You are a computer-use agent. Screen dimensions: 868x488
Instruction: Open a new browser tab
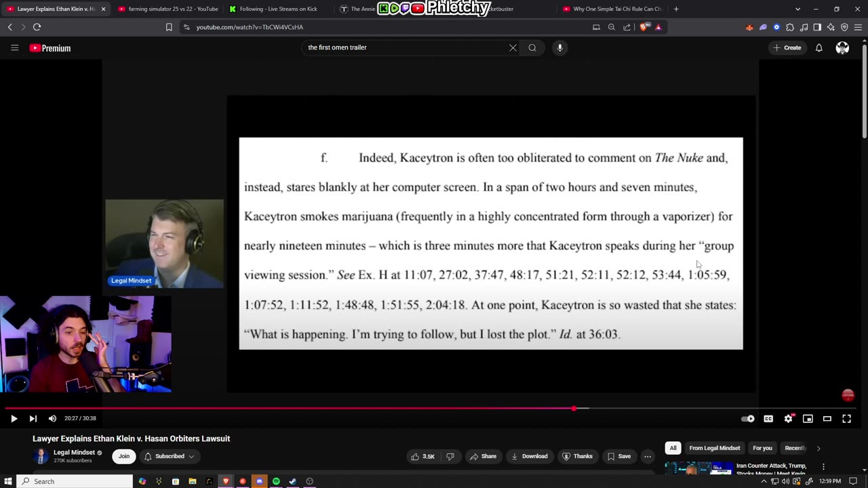click(x=676, y=9)
